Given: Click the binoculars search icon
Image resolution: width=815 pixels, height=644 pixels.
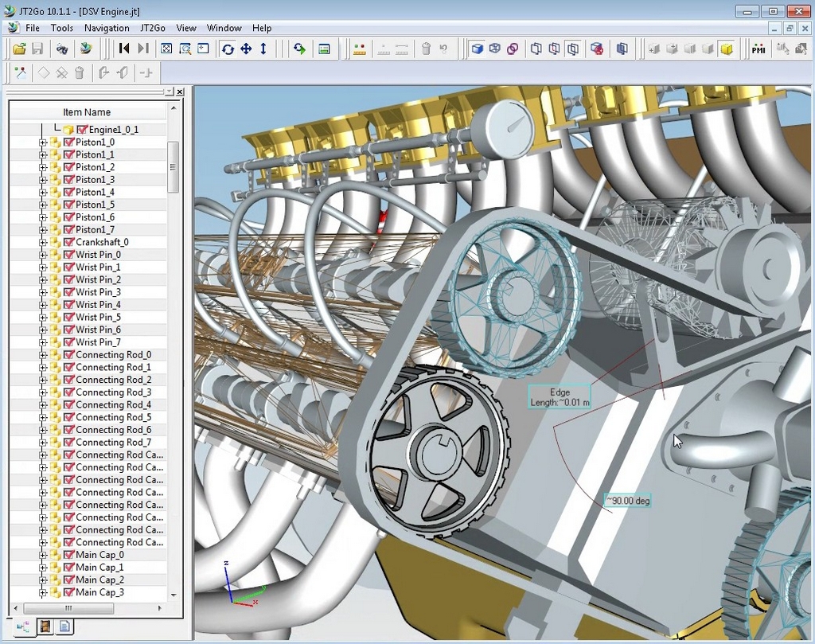Looking at the screenshot, I should point(61,49).
